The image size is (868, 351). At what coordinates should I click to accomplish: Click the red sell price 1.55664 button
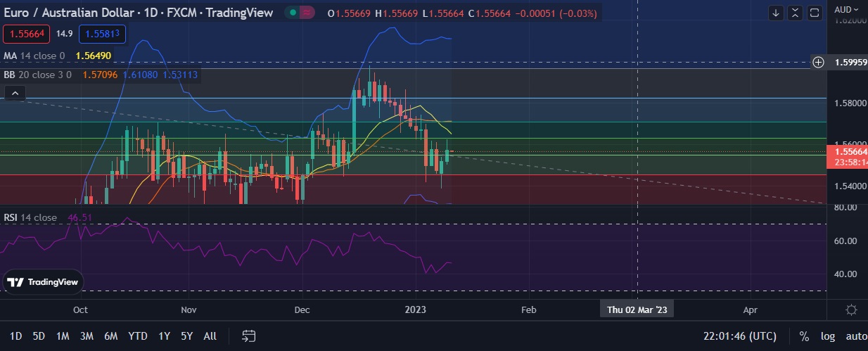click(27, 33)
